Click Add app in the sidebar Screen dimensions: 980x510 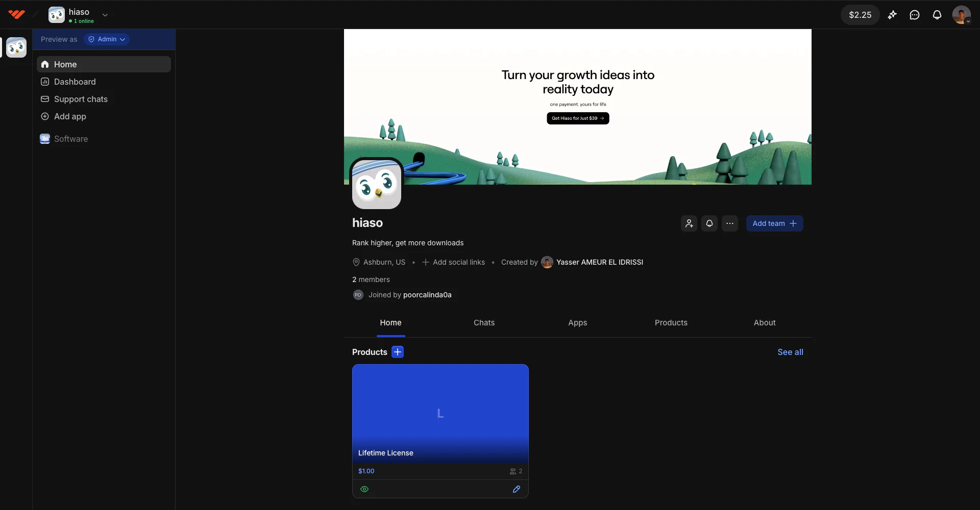pos(104,116)
